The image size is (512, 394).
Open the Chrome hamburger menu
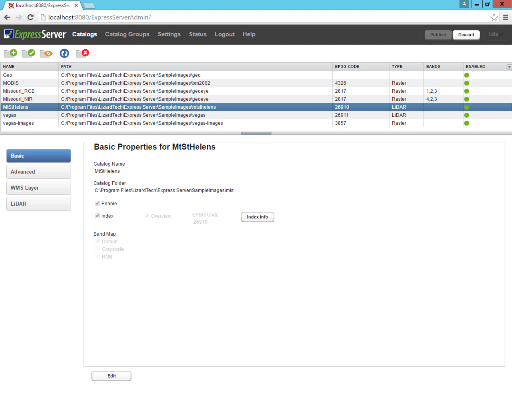click(x=505, y=17)
